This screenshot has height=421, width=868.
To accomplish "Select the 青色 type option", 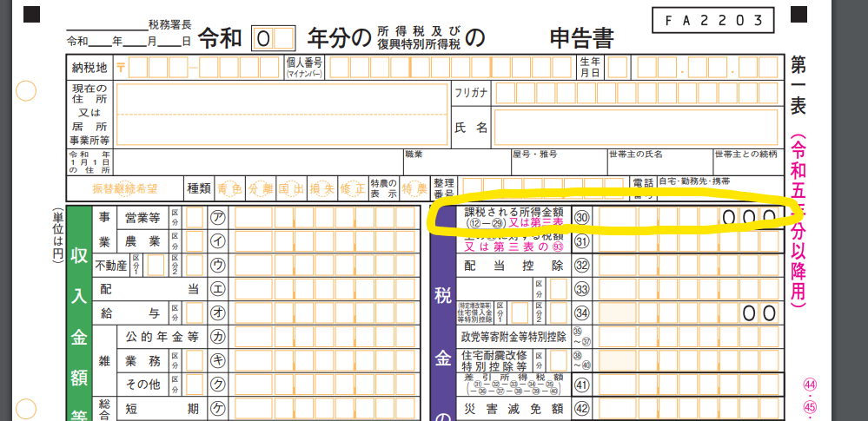I will tap(230, 187).
